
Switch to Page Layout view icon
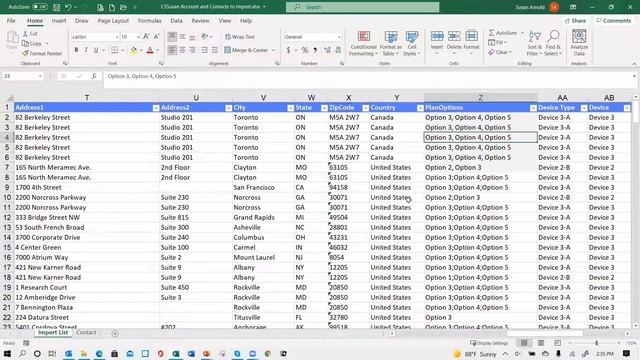pos(541,343)
